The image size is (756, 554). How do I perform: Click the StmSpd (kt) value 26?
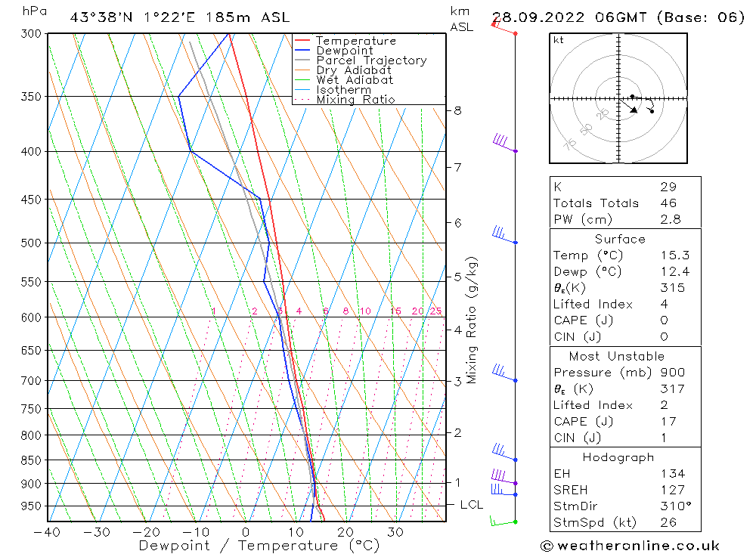pos(669,523)
